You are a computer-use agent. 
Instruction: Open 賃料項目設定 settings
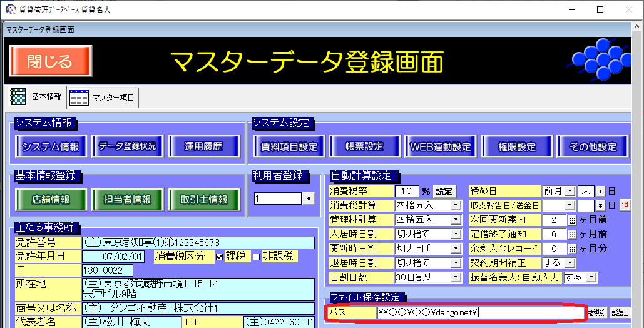[289, 147]
